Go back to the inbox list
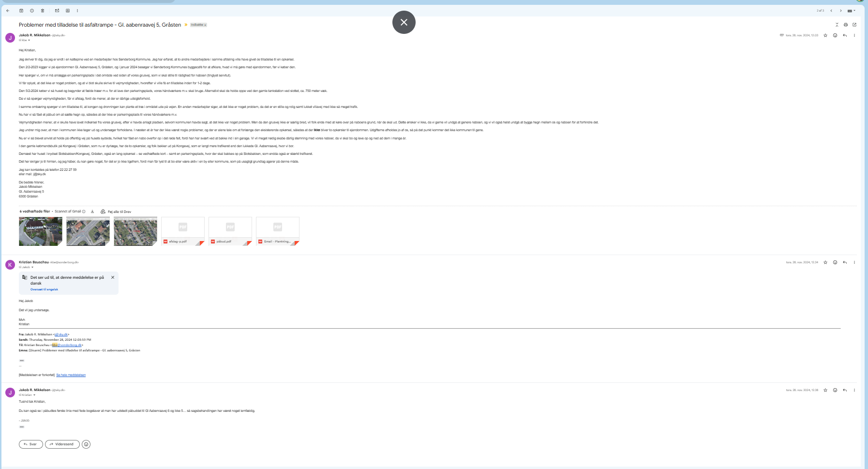 point(8,11)
